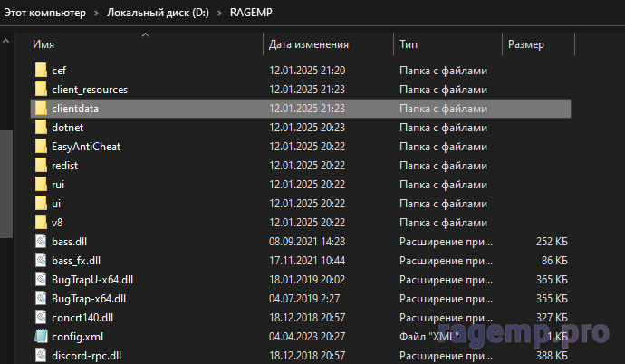Click the 08.09.2021 14:28 date cell
Viewport: 625px width, 364px height.
[307, 242]
